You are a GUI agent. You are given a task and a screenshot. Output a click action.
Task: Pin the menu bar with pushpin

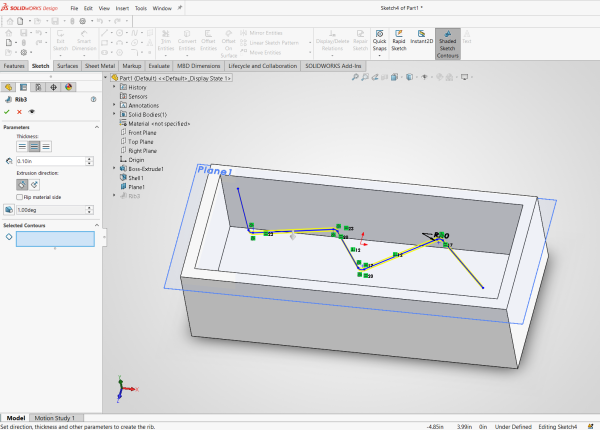pyautogui.click(x=179, y=8)
